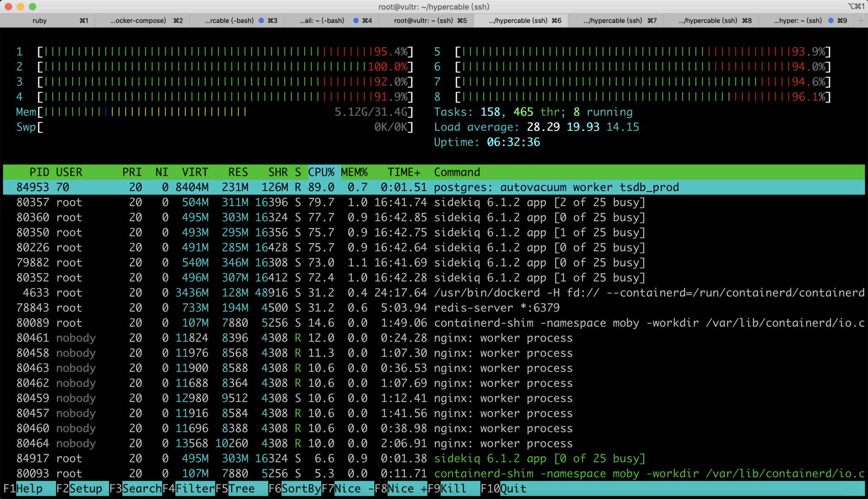
Task: Click F10 Quit to exit htop
Action: pyautogui.click(x=504, y=489)
